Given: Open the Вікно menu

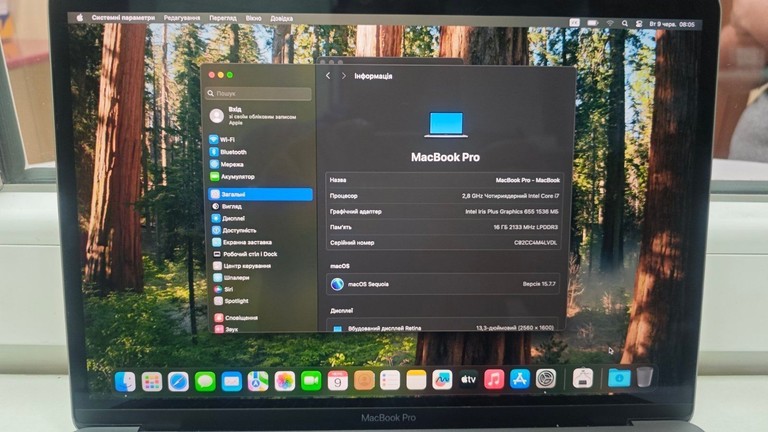Looking at the screenshot, I should (x=253, y=18).
